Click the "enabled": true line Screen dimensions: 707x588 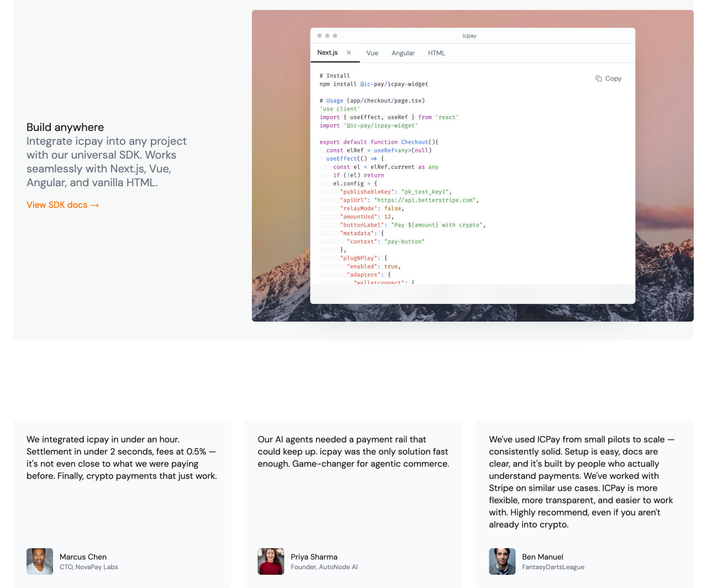374,266
